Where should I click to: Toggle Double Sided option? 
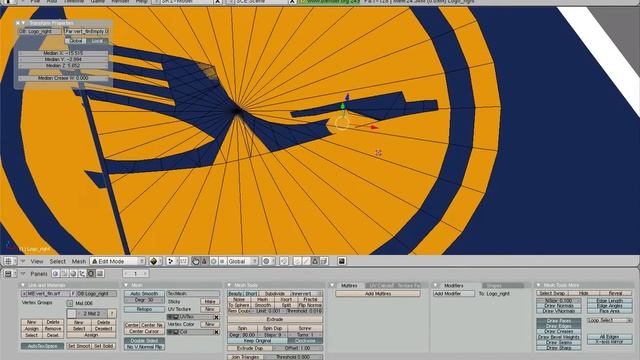click(144, 340)
